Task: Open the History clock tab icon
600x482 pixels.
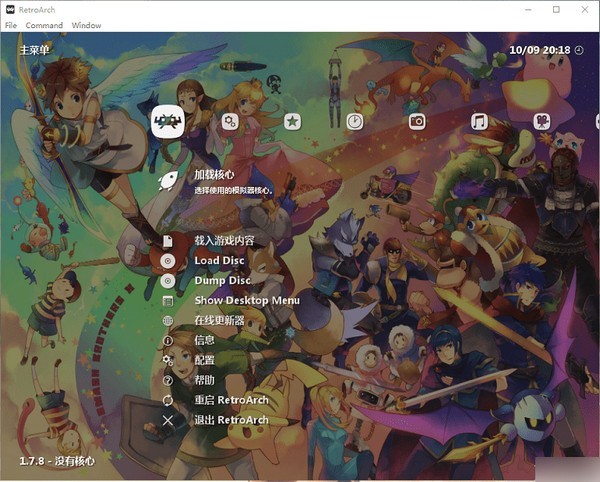Action: 355,122
